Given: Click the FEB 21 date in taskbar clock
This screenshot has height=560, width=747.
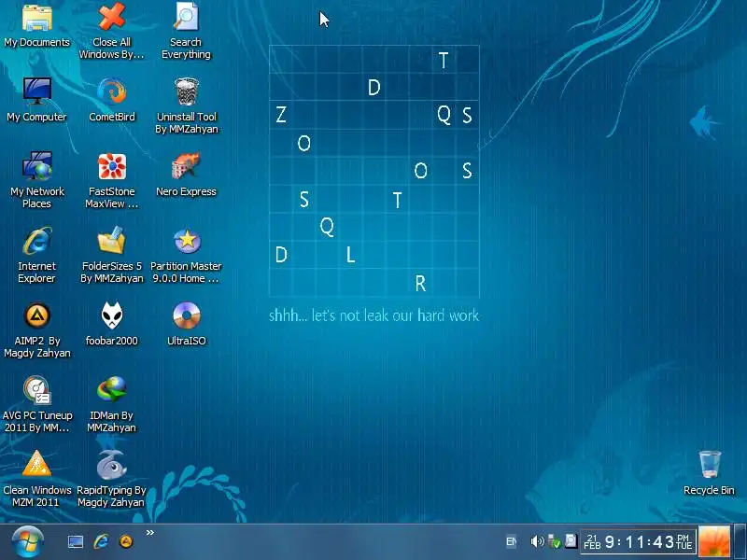Looking at the screenshot, I should 592,542.
